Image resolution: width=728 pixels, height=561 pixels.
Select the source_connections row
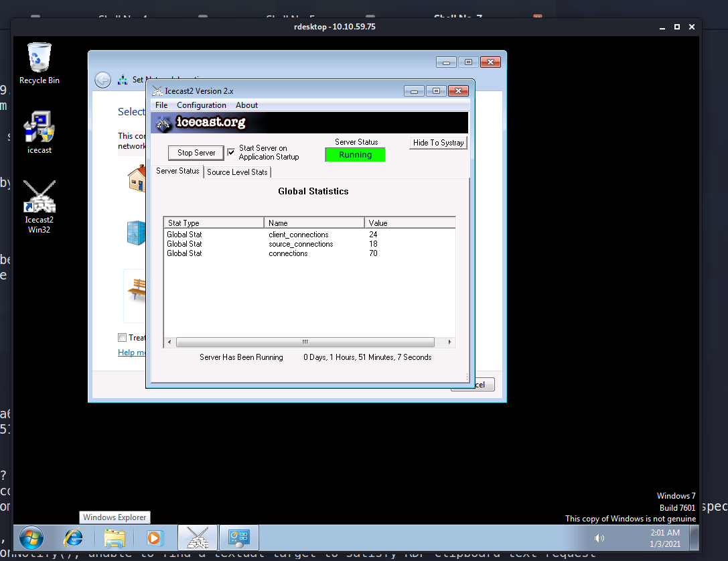point(309,244)
